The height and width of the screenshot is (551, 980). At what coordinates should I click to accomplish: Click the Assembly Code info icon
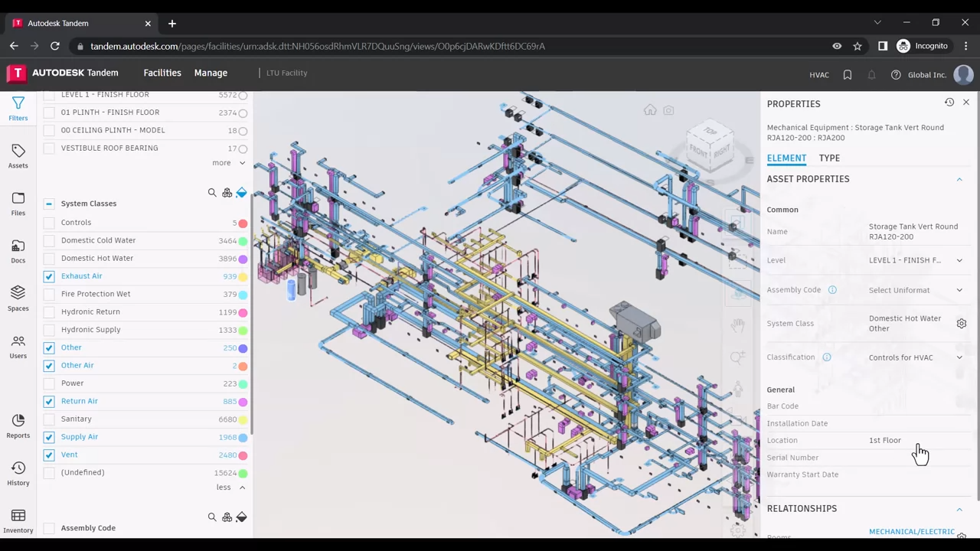click(x=832, y=290)
